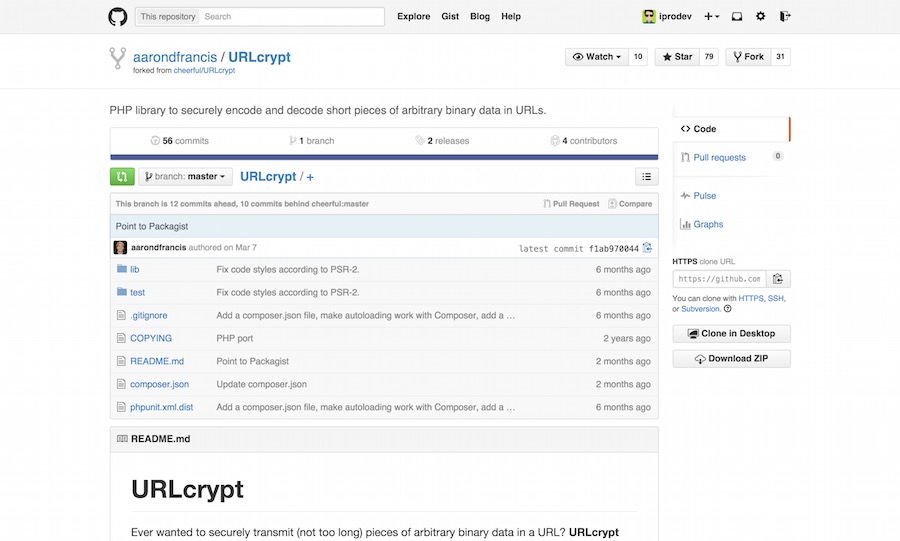Image resolution: width=900 pixels, height=541 pixels.
Task: Open commit hash f1ab970044 link
Action: tap(614, 248)
